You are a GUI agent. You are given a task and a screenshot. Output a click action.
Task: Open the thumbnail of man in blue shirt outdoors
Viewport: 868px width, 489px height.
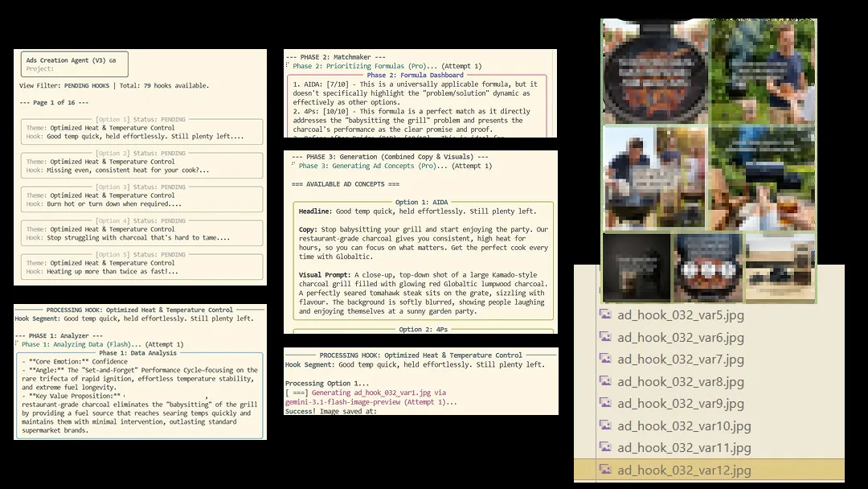[762, 72]
